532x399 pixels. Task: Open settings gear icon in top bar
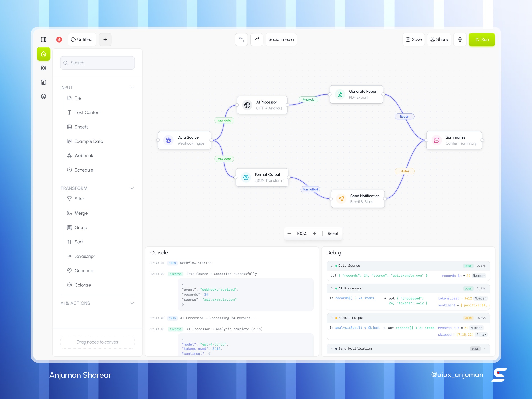pyautogui.click(x=460, y=39)
